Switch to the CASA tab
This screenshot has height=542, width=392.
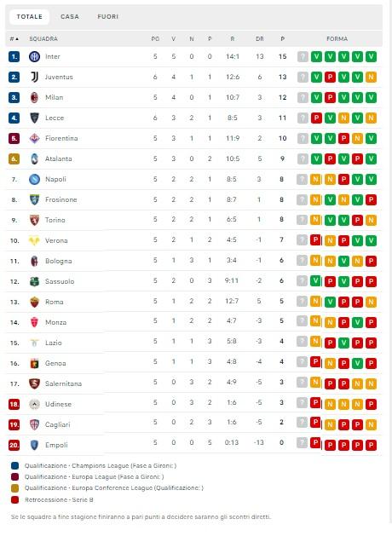click(70, 16)
